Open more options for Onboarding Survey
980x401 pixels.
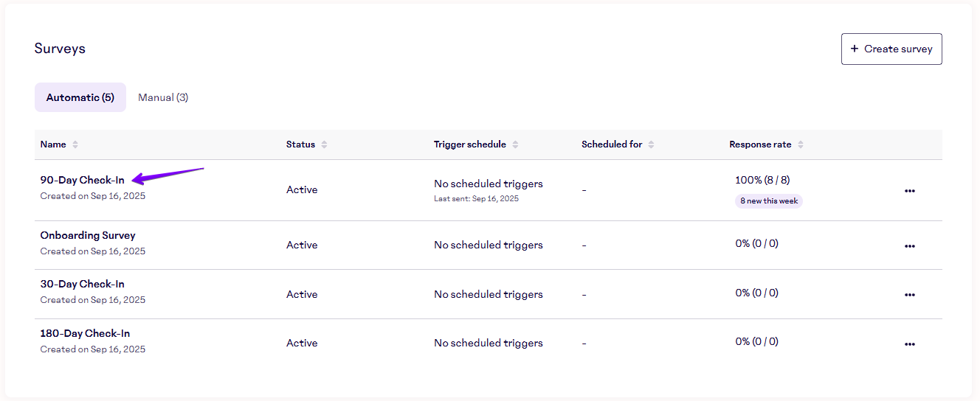909,246
